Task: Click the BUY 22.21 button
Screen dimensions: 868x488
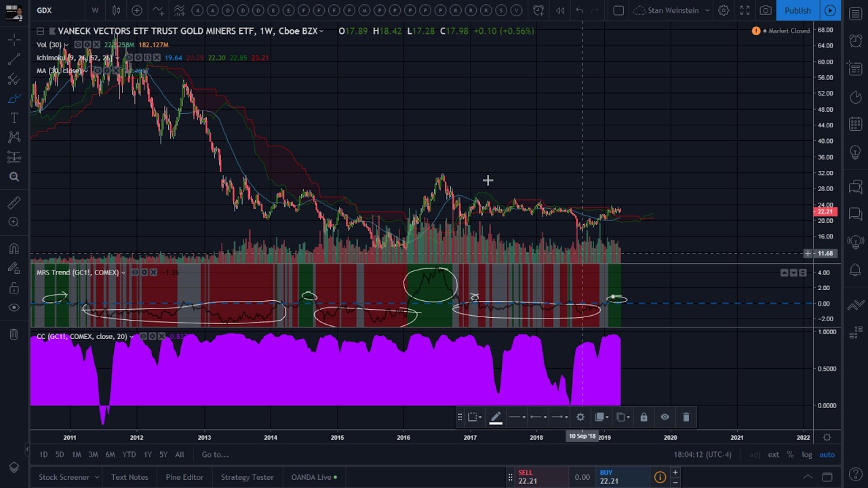Action: [x=622, y=477]
